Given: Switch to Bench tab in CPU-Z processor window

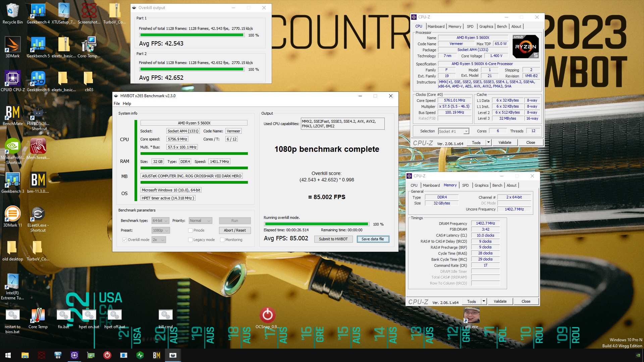Looking at the screenshot, I should tap(502, 26).
